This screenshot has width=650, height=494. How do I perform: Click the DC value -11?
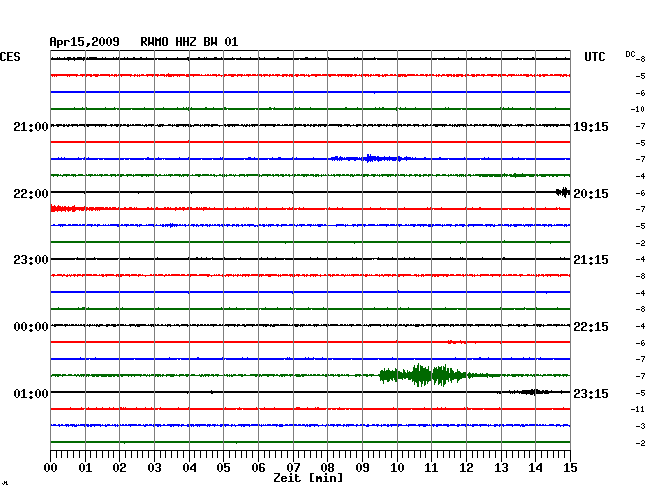(x=638, y=409)
